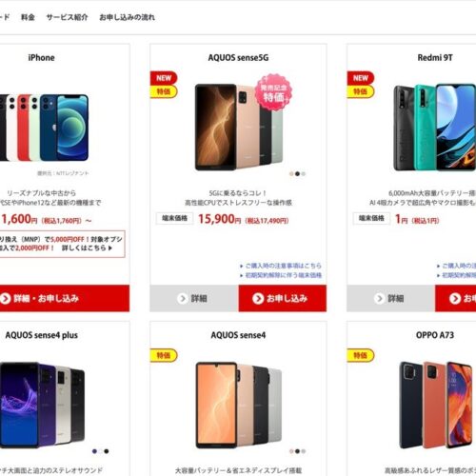Click 詳細 button for Redmi 9T
The width and height of the screenshot is (476, 476).
point(391,298)
